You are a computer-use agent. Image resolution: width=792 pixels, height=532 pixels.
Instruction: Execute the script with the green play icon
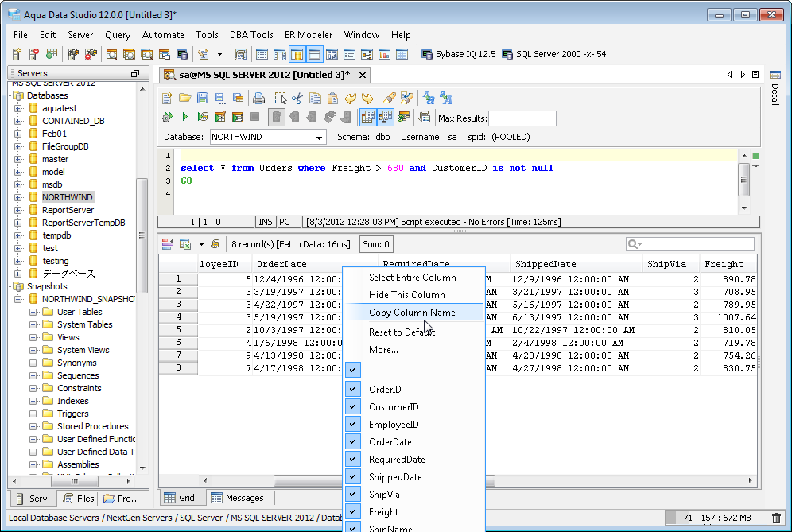pyautogui.click(x=184, y=117)
